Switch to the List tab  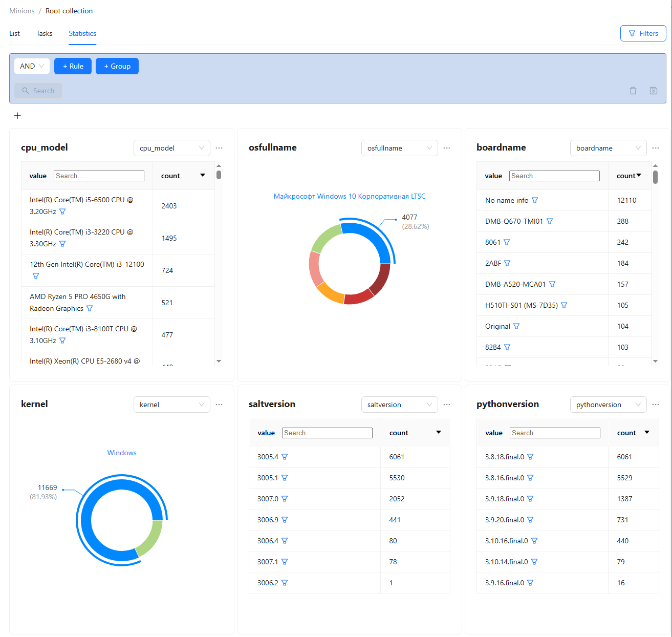point(14,33)
